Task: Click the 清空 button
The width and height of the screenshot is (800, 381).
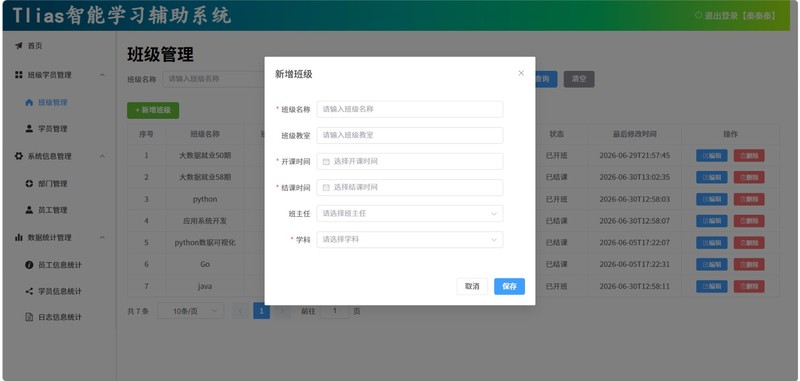Action: [579, 79]
